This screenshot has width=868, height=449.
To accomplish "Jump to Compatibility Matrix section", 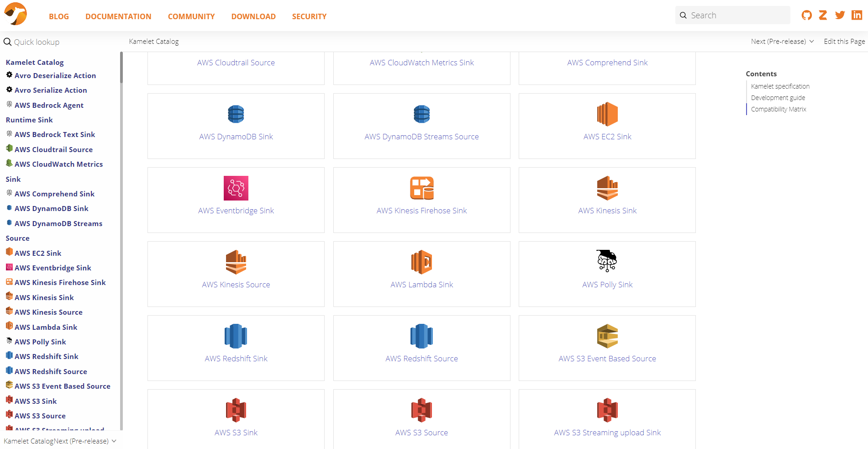I will click(779, 109).
